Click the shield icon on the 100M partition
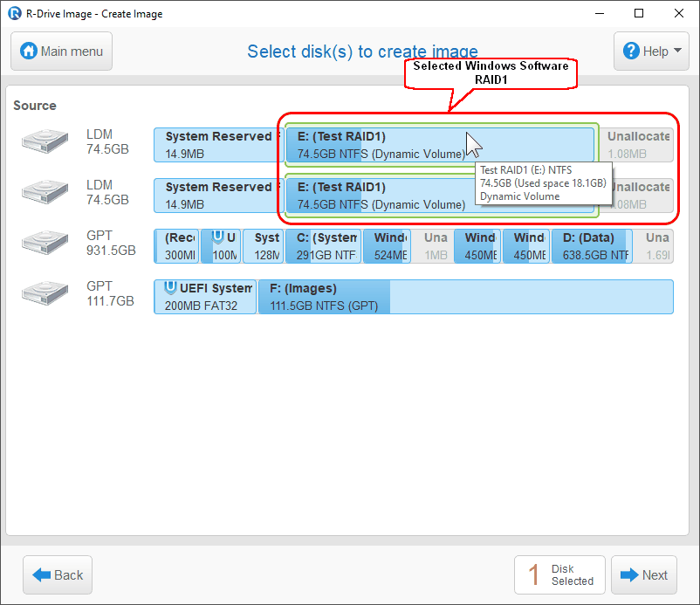This screenshot has height=605, width=700. pos(217,237)
